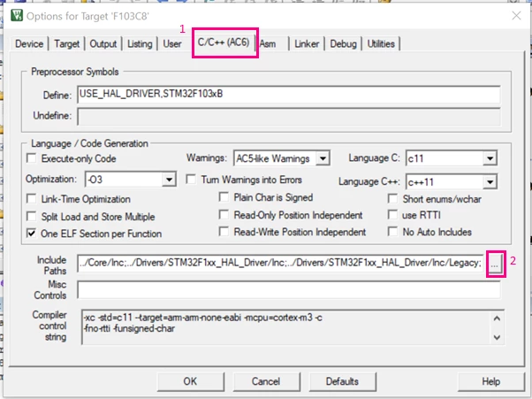This screenshot has width=532, height=399.
Task: Select the C/C++ (AC6) tab
Action: [x=224, y=42]
